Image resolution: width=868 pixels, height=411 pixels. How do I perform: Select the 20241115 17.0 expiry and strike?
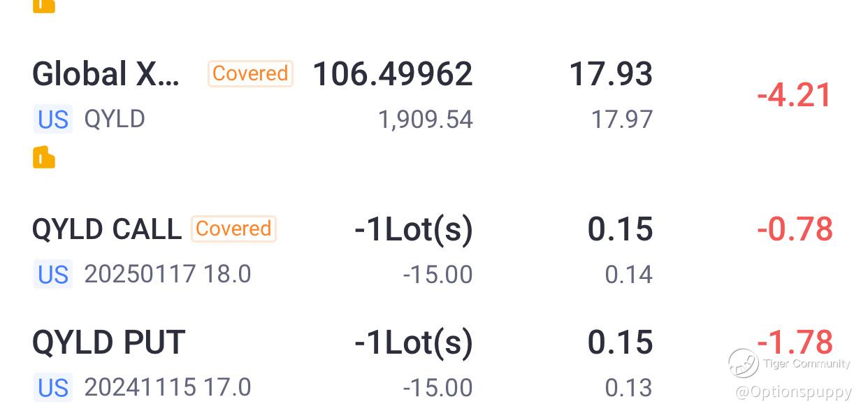[168, 387]
